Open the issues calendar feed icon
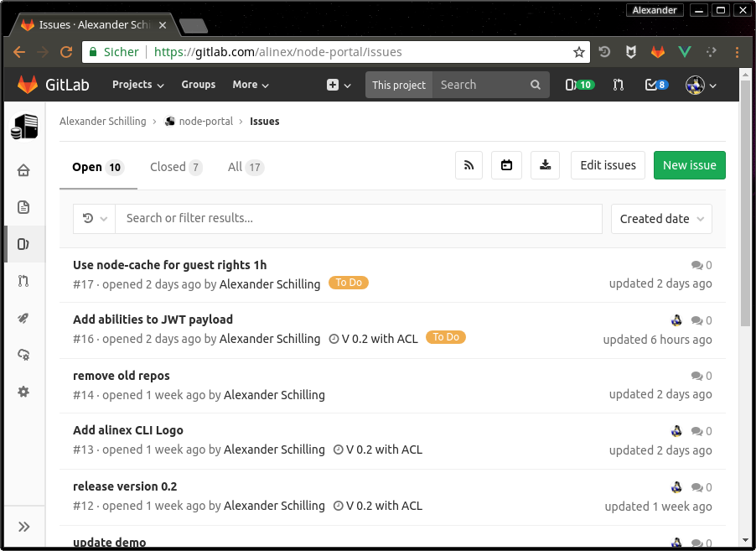Image resolution: width=756 pixels, height=551 pixels. (x=506, y=165)
